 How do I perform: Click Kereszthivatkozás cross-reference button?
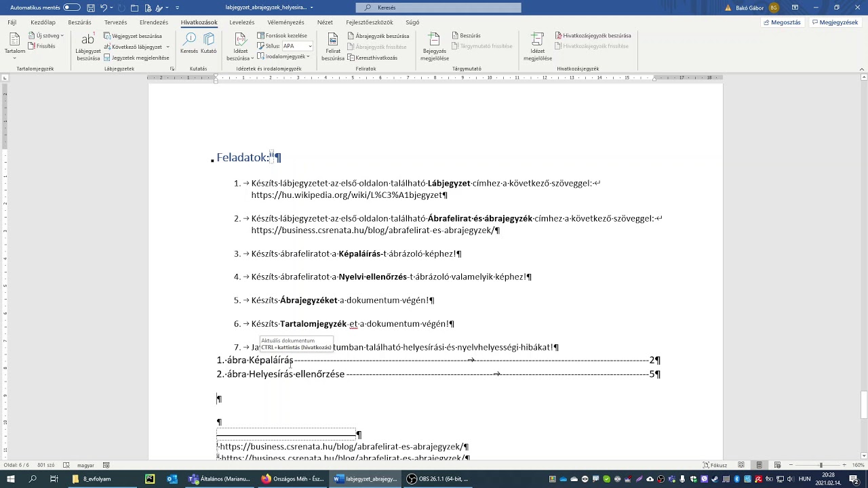(x=372, y=58)
